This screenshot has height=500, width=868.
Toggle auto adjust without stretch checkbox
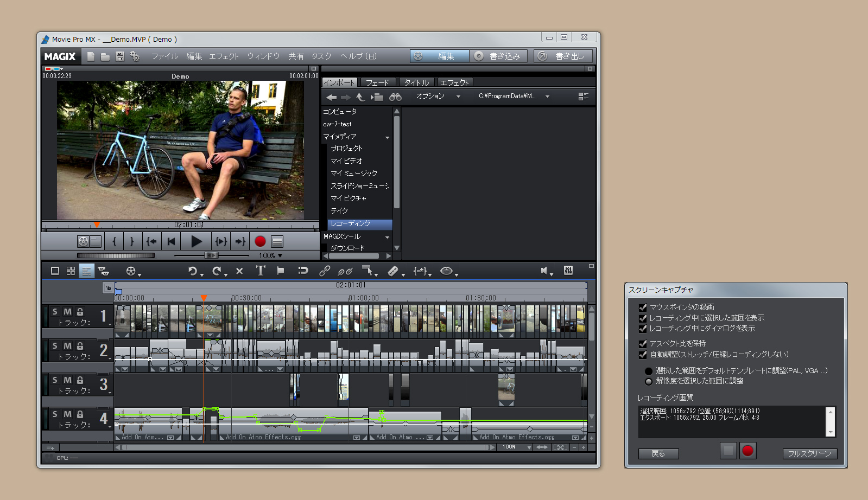pyautogui.click(x=643, y=354)
